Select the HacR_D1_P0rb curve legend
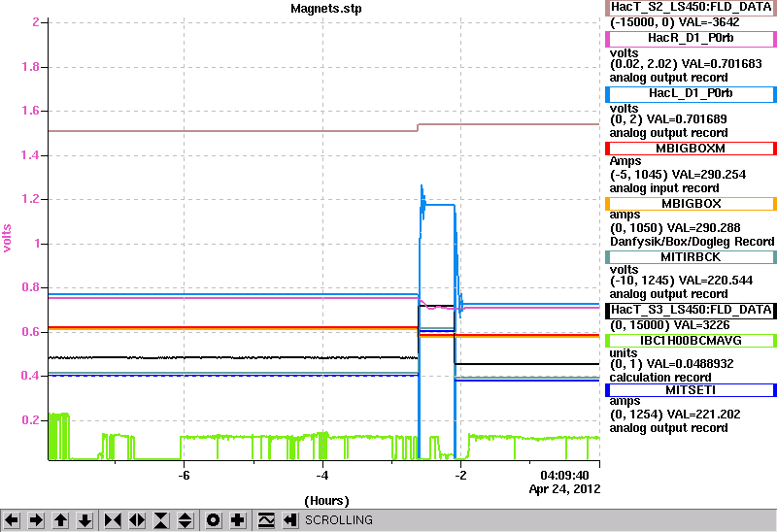Image resolution: width=777 pixels, height=532 pixels. click(691, 38)
